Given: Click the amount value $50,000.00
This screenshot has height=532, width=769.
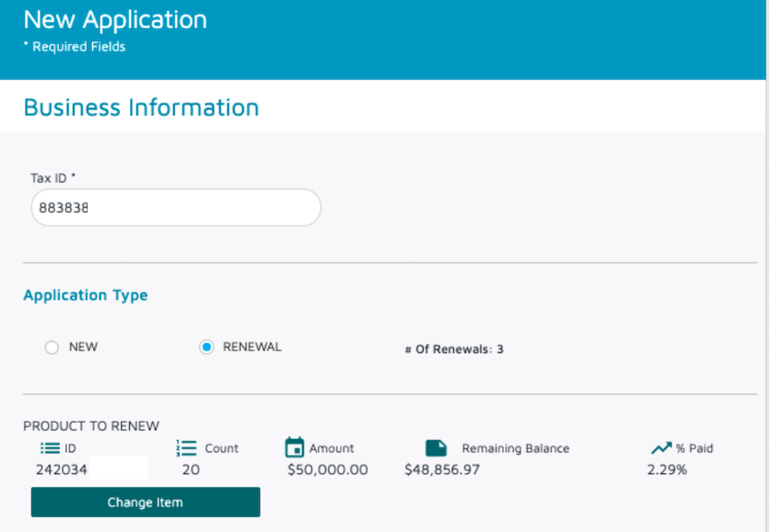Looking at the screenshot, I should click(x=327, y=470).
